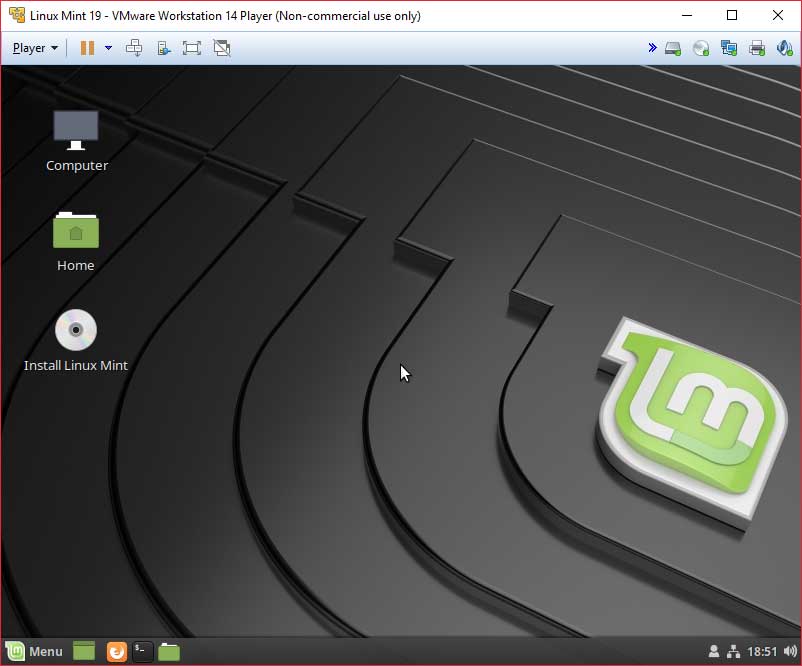Screen dimensions: 802x666
Task: Click the 'Computer' label text
Action: point(77,166)
